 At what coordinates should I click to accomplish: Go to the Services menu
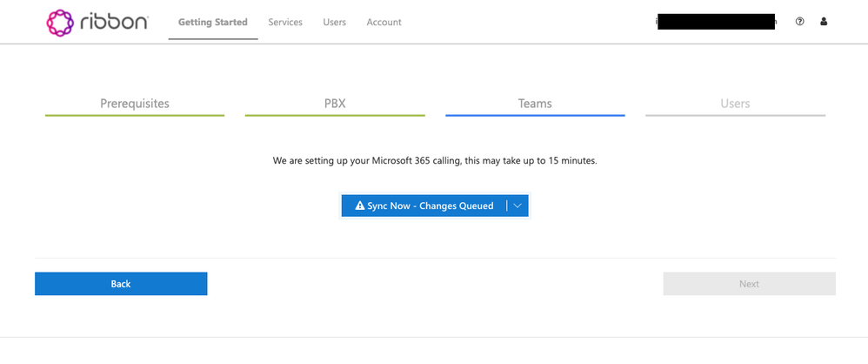coord(285,22)
